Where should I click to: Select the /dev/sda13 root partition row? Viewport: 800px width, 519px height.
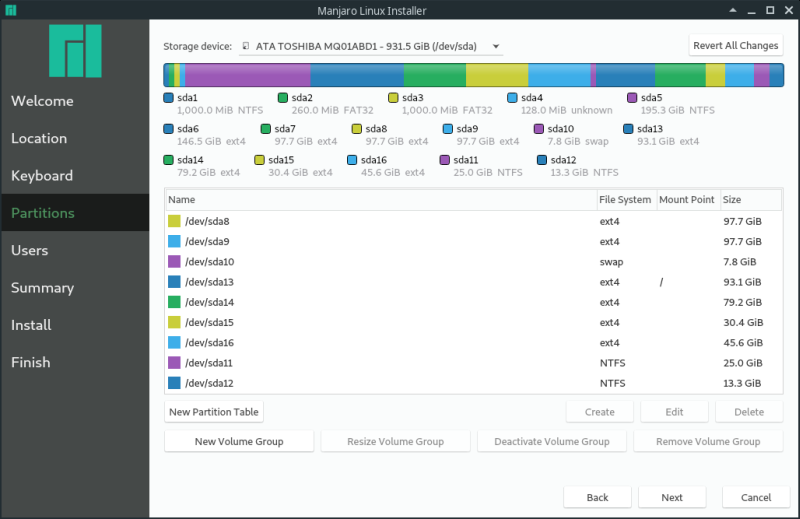click(x=473, y=282)
